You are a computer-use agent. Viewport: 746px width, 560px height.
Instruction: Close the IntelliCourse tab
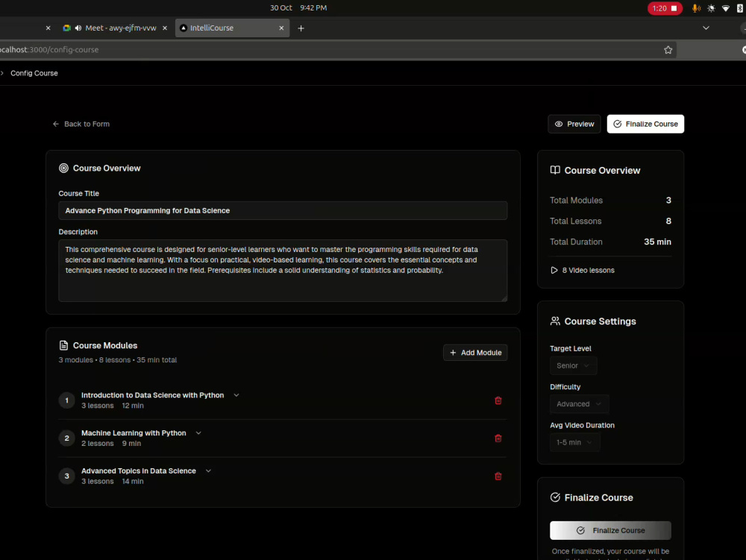281,28
